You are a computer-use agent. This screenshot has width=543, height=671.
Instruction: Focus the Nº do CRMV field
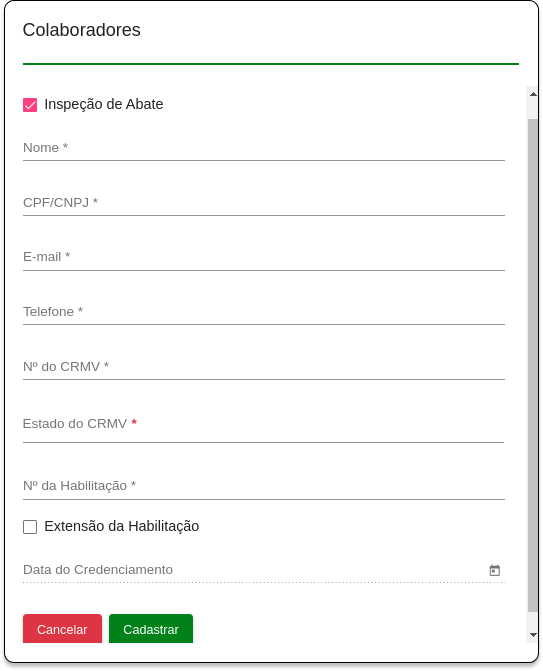click(x=264, y=367)
